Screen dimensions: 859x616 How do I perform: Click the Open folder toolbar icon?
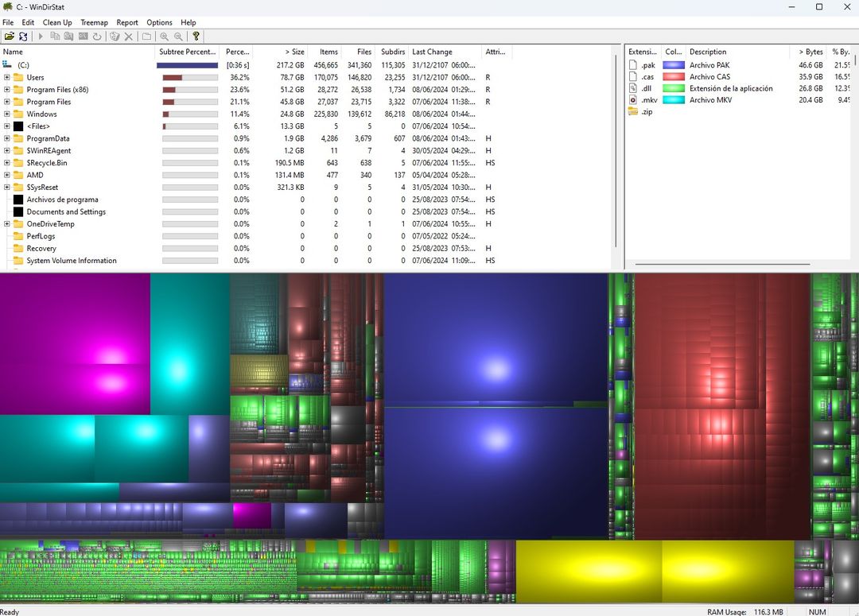point(10,37)
